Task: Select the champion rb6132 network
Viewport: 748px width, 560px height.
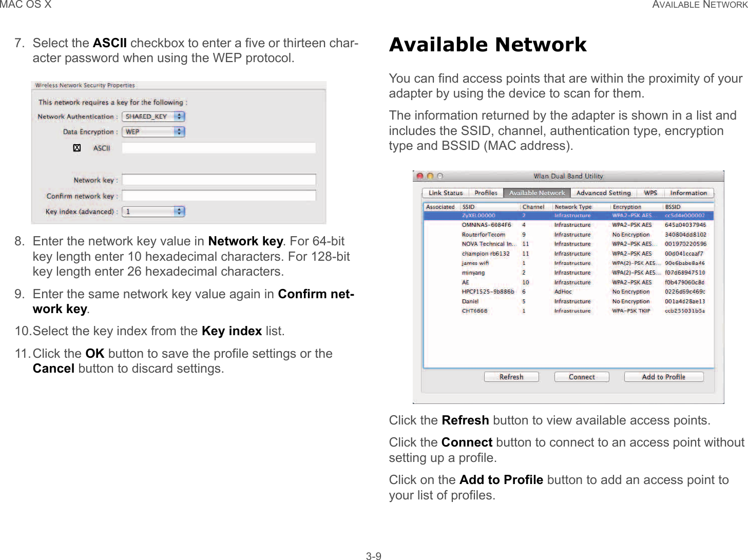Action: (568, 254)
